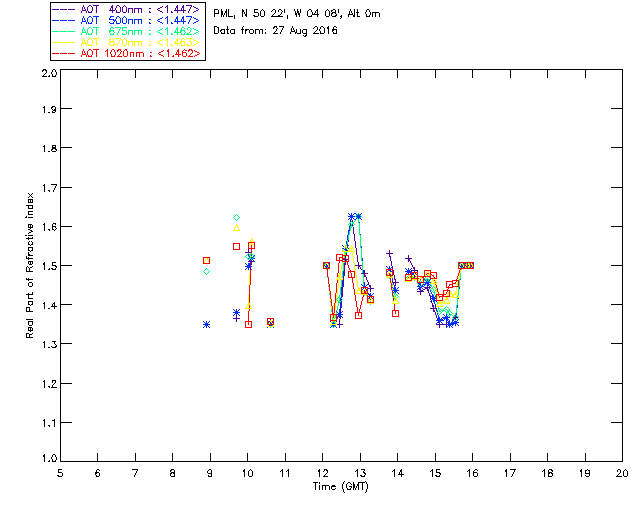Click the y-axis label 1.0

coord(49,459)
